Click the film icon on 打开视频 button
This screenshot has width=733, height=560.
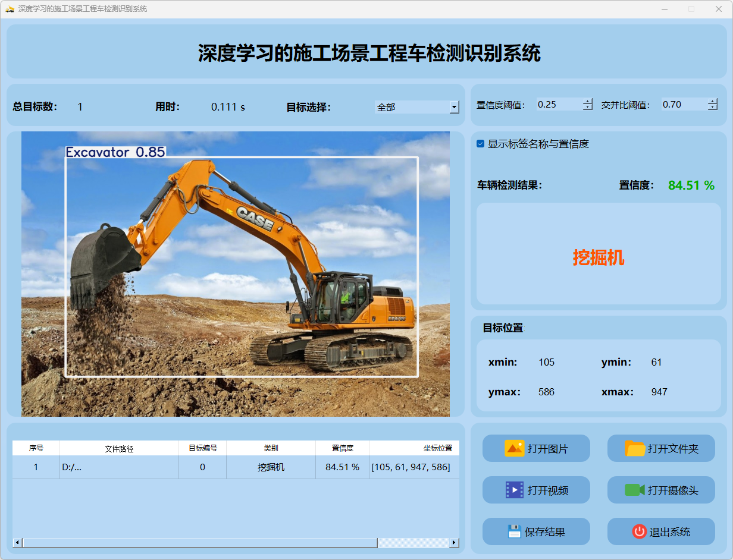(514, 490)
